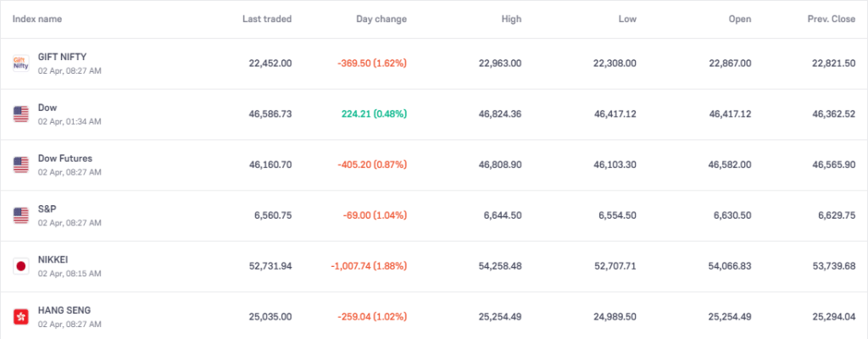
Task: Click the GIFT NIFTY logo icon
Action: click(x=21, y=63)
